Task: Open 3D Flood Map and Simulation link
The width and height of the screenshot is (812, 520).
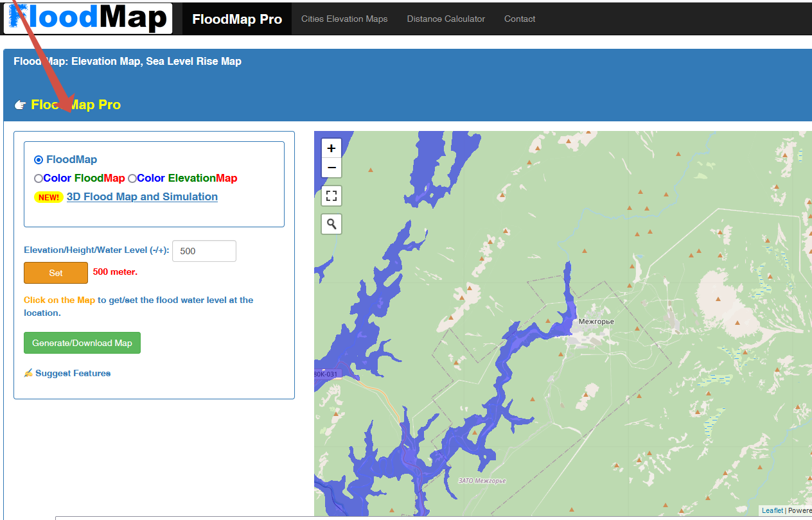Action: [142, 197]
